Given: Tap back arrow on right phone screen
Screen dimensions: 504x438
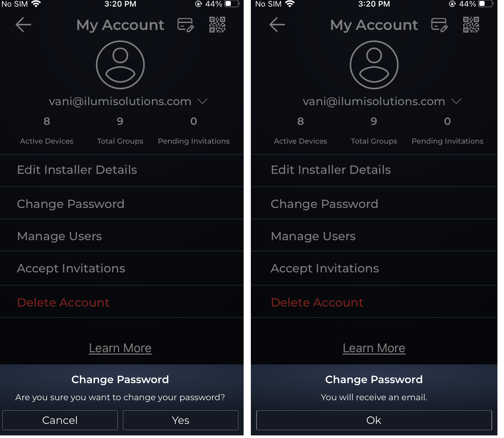Looking at the screenshot, I should [x=277, y=25].
